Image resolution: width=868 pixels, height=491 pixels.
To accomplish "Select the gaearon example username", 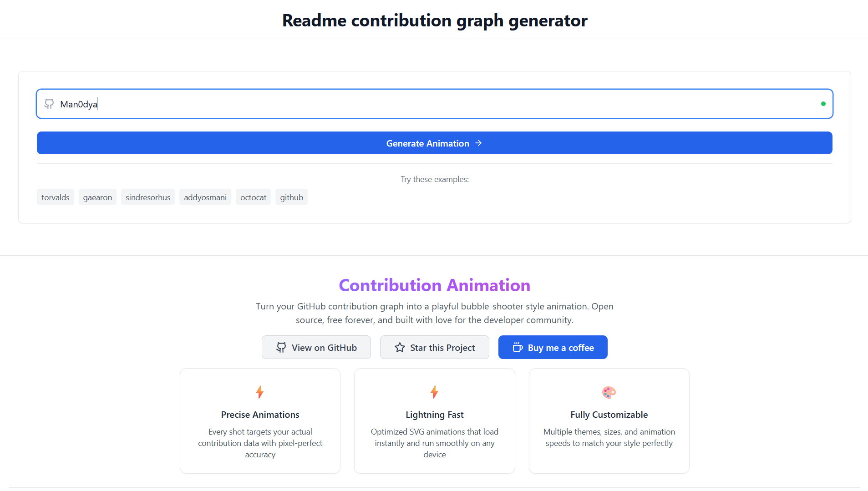I will click(x=97, y=197).
